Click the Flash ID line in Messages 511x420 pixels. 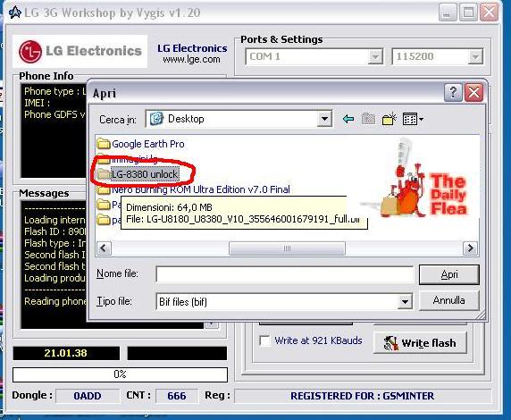(x=54, y=231)
